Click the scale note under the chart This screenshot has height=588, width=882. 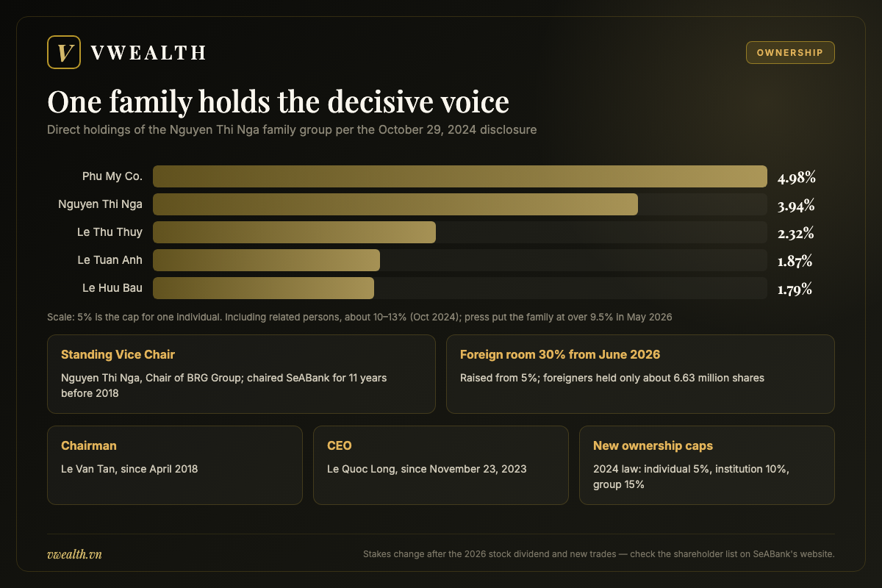pos(359,318)
